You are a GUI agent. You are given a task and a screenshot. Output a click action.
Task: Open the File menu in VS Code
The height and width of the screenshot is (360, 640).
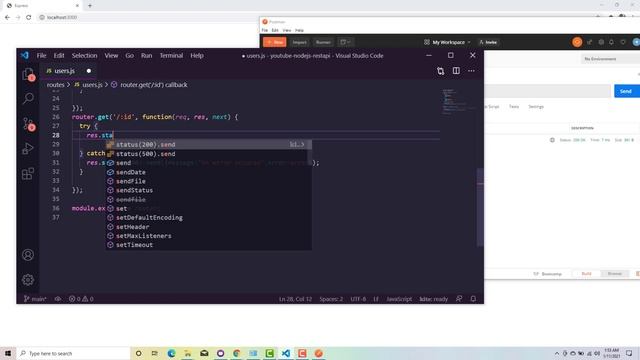pos(42,56)
